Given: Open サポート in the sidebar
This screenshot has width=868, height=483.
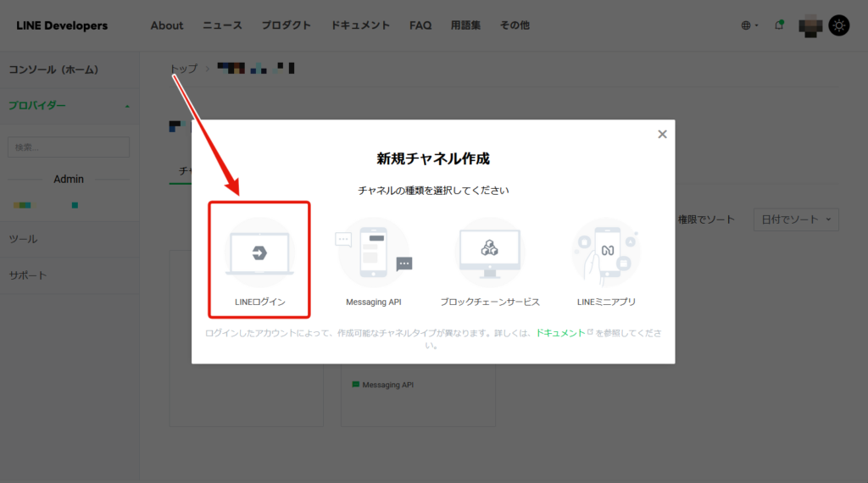Looking at the screenshot, I should (28, 275).
